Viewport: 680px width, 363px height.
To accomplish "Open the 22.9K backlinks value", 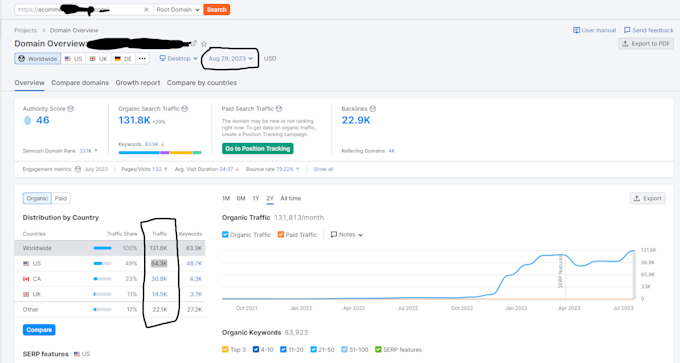I will point(356,120).
